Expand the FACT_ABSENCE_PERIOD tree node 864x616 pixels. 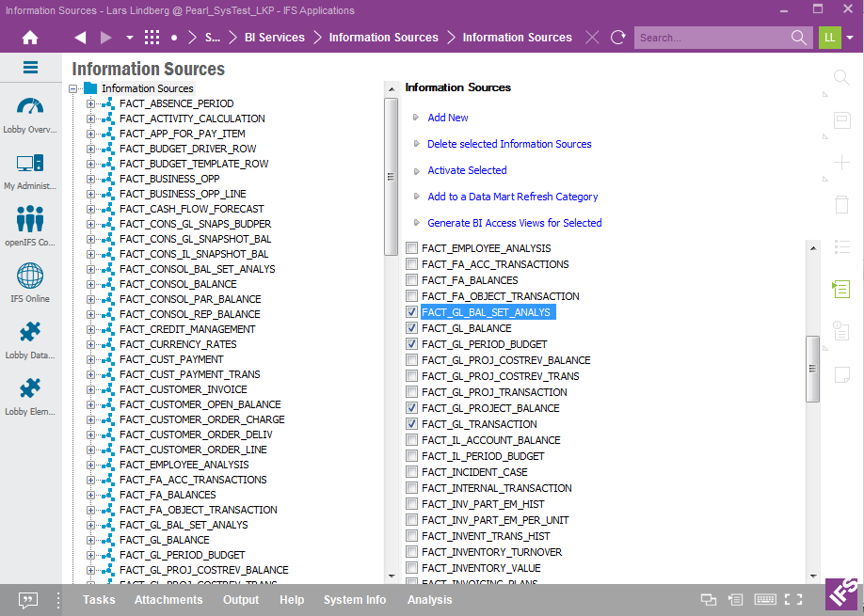[x=91, y=103]
